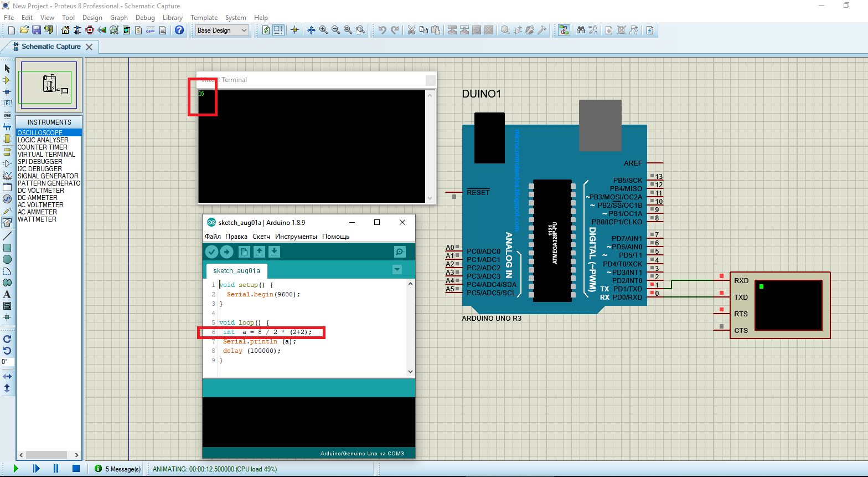The image size is (868, 477).
Task: Click the horizontal mirror flip icon
Action: point(7,377)
